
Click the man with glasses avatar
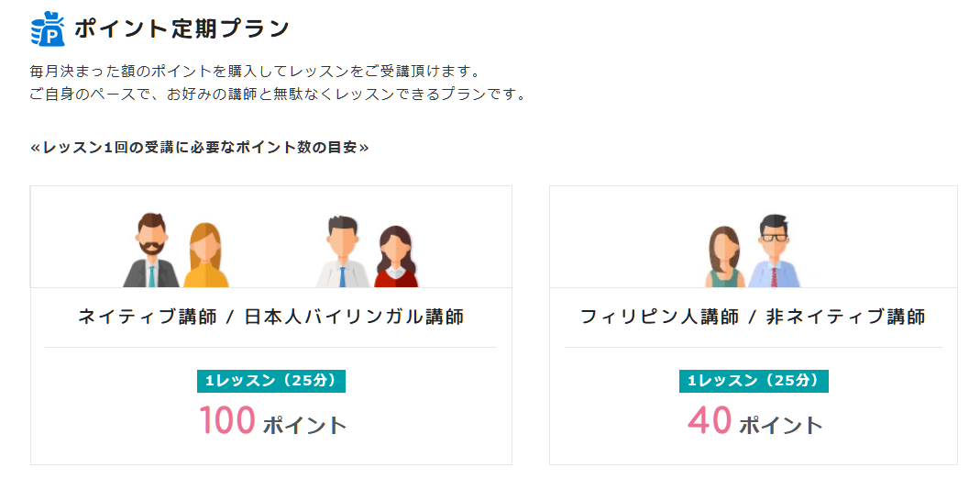coord(775,251)
